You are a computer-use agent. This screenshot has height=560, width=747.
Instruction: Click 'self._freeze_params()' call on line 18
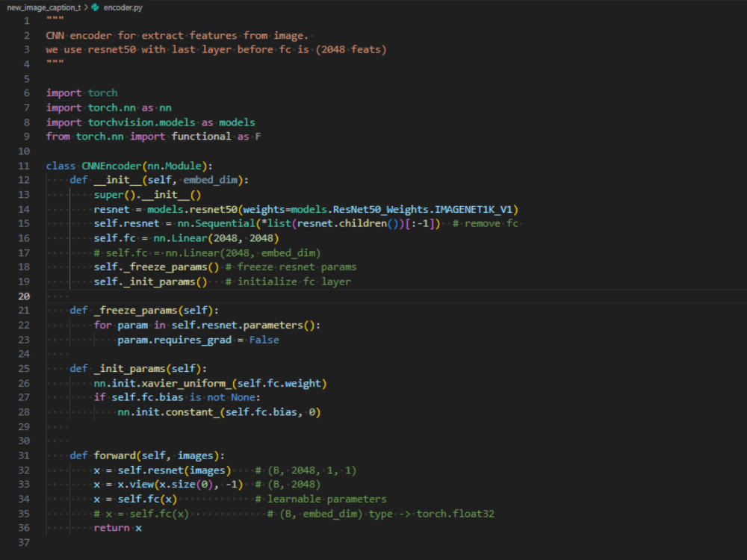156,267
